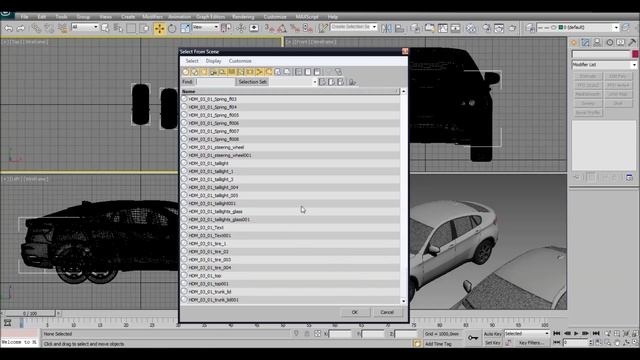Click the time slider showing 0 / 100

point(29,313)
